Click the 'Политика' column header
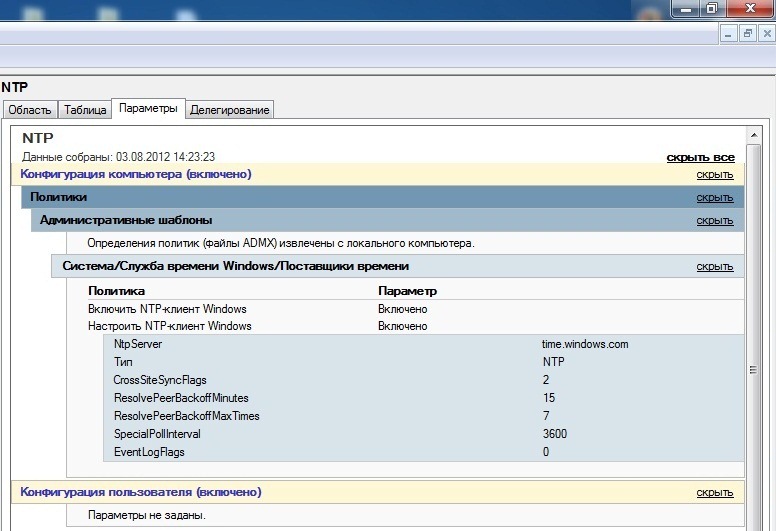Screen dimensions: 776x531 click(116, 291)
